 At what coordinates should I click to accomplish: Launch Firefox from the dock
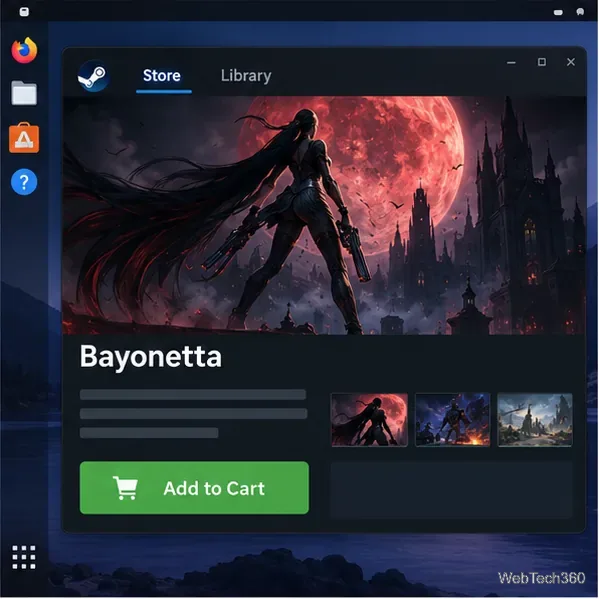(24, 50)
